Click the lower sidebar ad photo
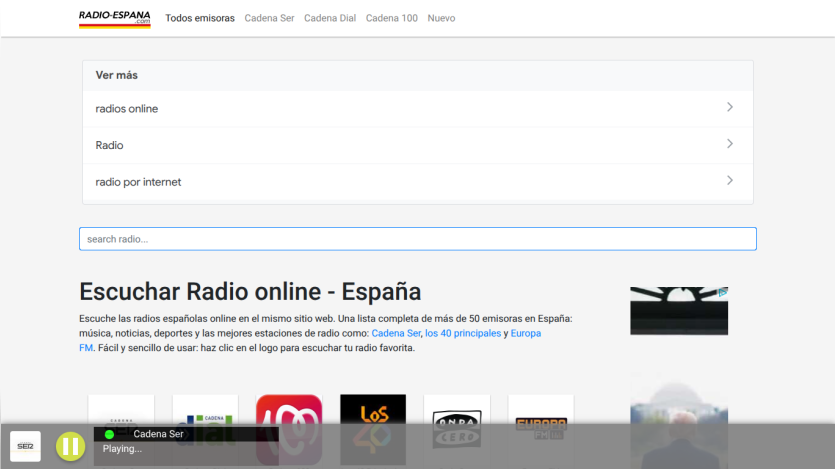Viewport: 835px width, 469px height. click(679, 421)
